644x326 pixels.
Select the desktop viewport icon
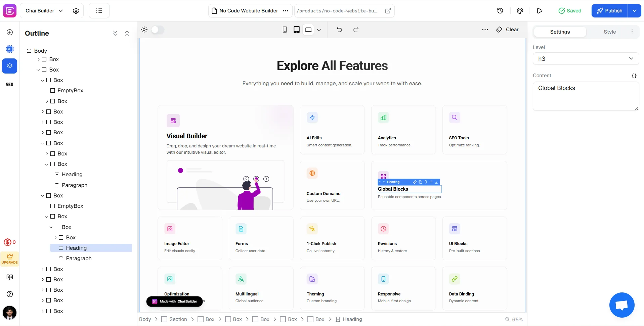coord(308,30)
